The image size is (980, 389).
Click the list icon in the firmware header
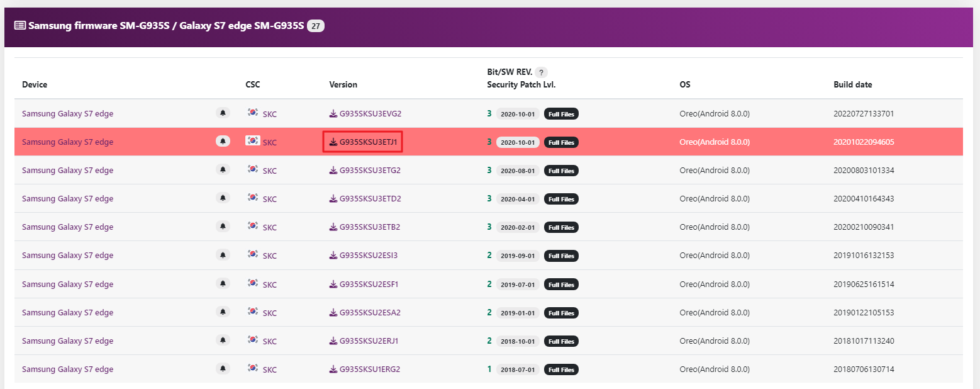pyautogui.click(x=20, y=25)
